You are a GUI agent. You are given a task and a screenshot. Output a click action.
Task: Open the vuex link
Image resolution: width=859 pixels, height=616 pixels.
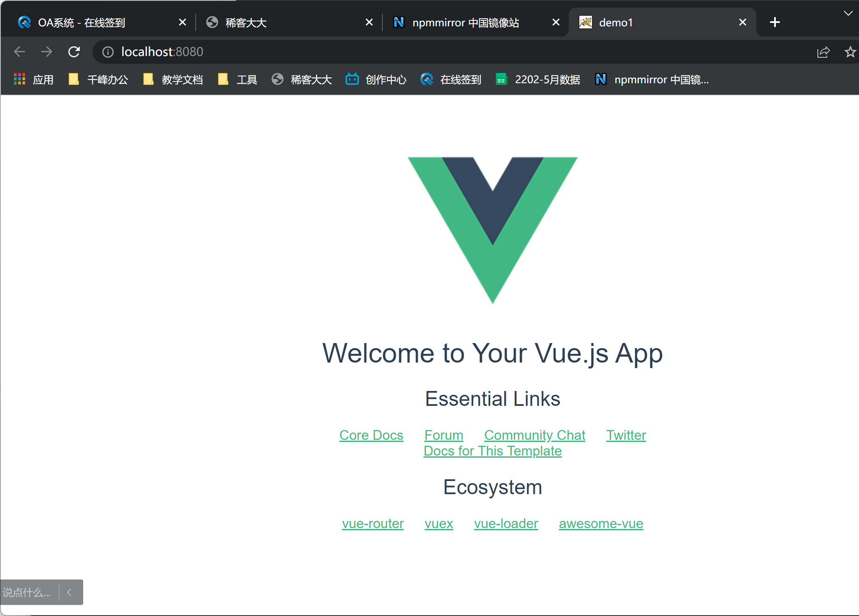[439, 523]
